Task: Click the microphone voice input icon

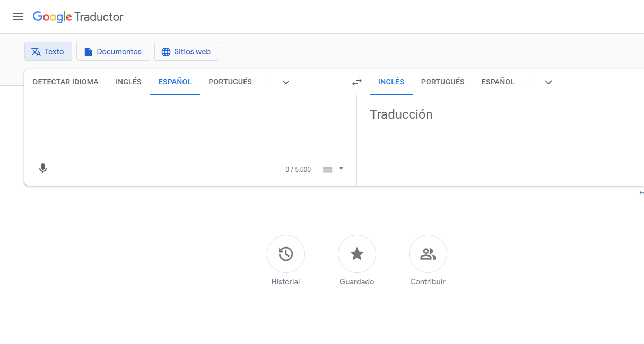Action: coord(43,169)
